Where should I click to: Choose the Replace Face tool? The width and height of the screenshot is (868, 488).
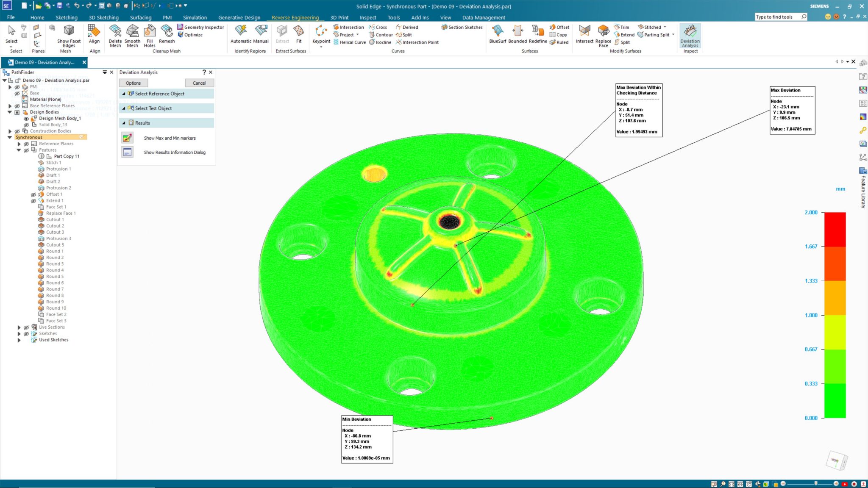[x=603, y=36]
